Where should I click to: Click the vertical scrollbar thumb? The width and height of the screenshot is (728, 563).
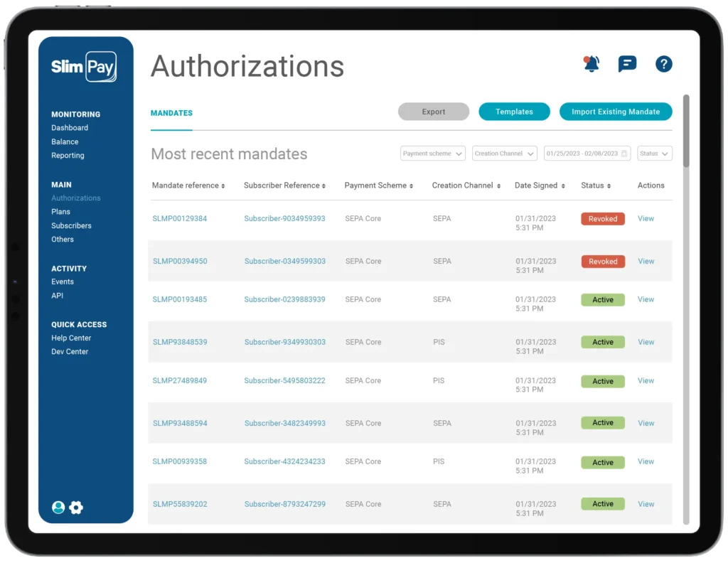click(686, 131)
